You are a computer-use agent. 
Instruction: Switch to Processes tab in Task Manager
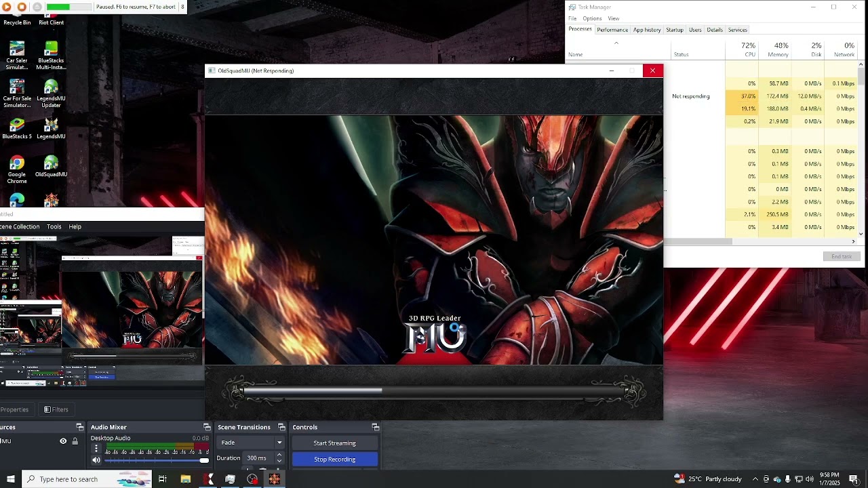[580, 29]
